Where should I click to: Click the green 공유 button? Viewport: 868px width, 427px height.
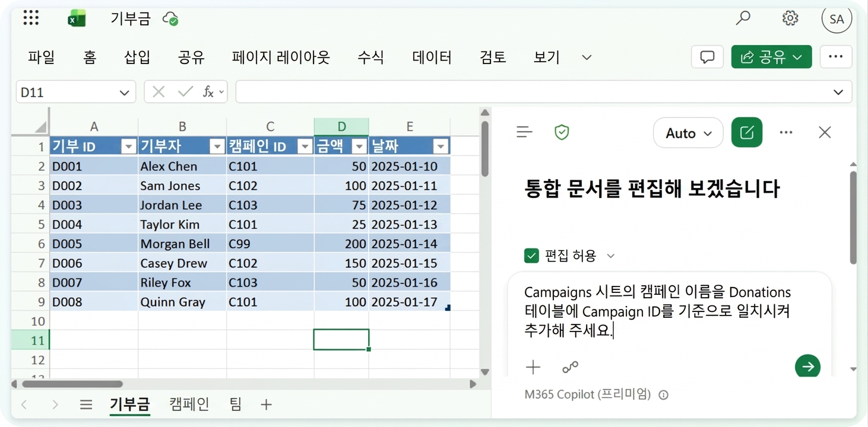(x=772, y=57)
